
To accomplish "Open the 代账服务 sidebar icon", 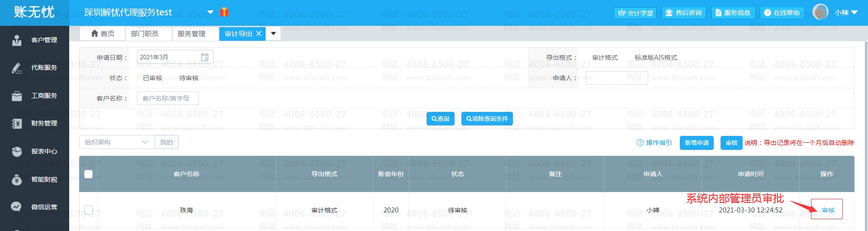I will tap(17, 68).
